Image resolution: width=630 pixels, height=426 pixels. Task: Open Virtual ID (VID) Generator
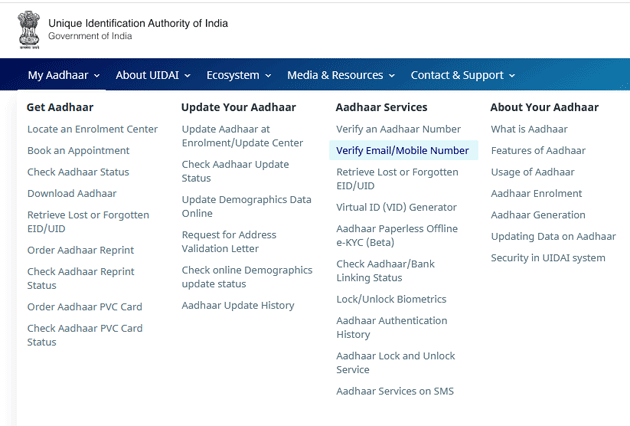pos(396,208)
